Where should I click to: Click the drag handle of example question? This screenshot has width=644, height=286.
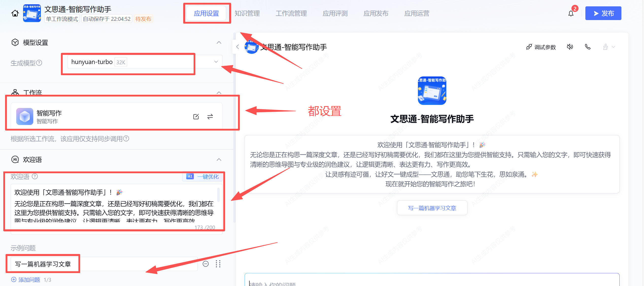tap(218, 264)
